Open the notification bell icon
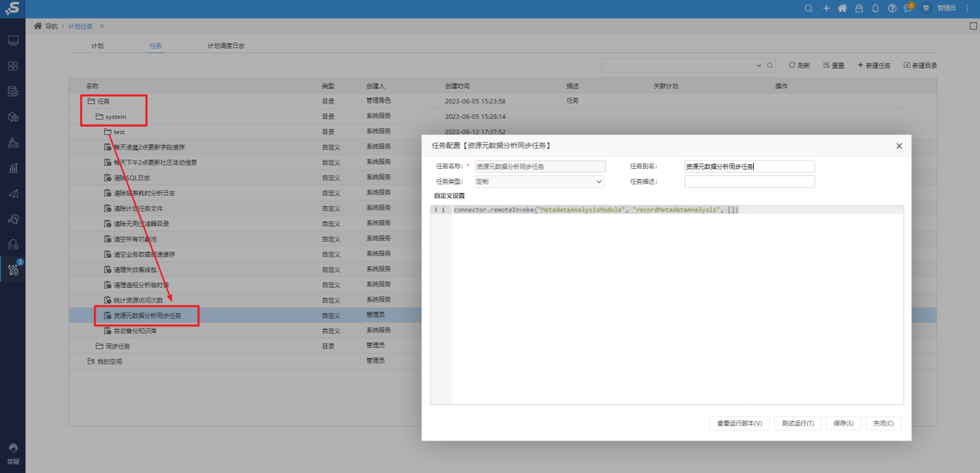Screen dimensions: 980x473 point(876,8)
